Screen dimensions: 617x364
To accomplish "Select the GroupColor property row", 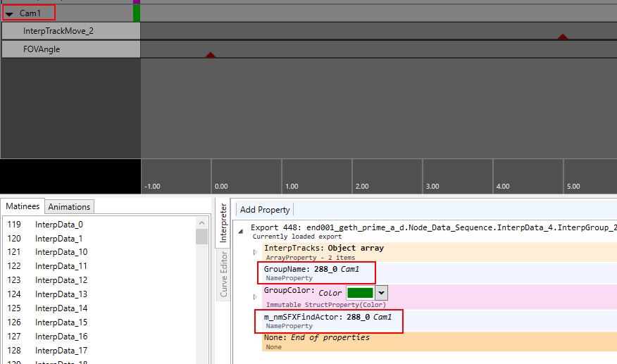I will pyautogui.click(x=439, y=296).
